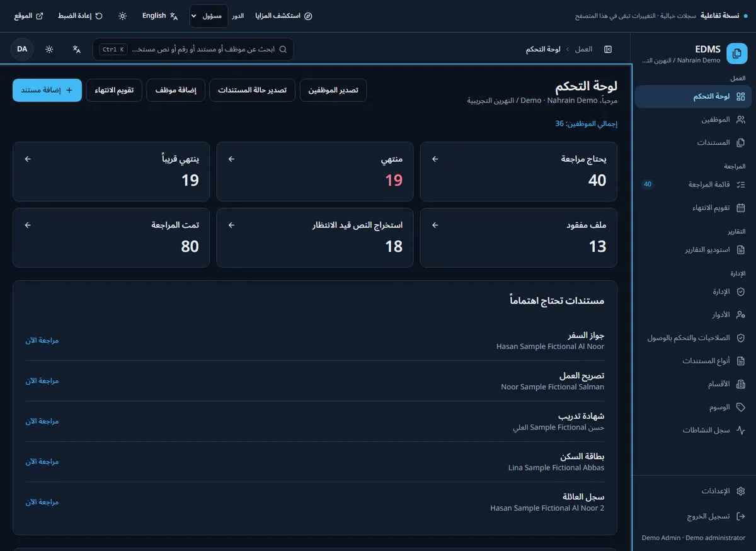Click the إضافة موظف button

click(x=176, y=90)
